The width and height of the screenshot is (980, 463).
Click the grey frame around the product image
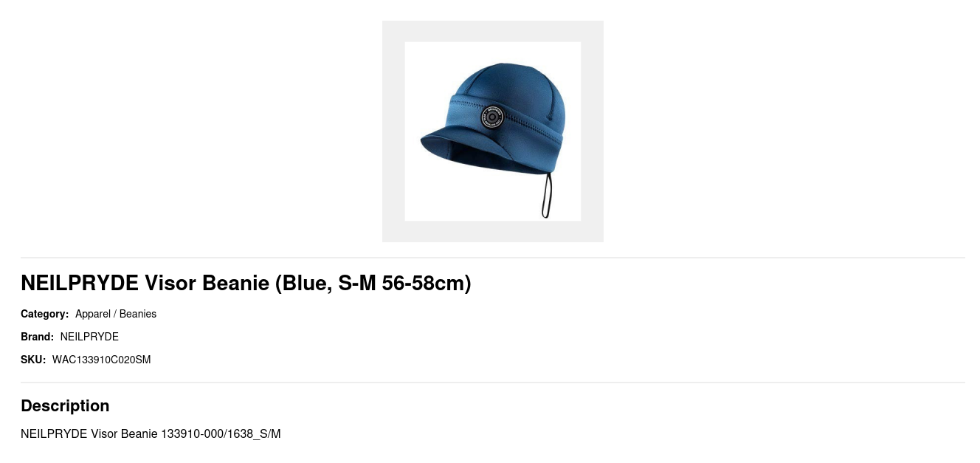point(393,131)
